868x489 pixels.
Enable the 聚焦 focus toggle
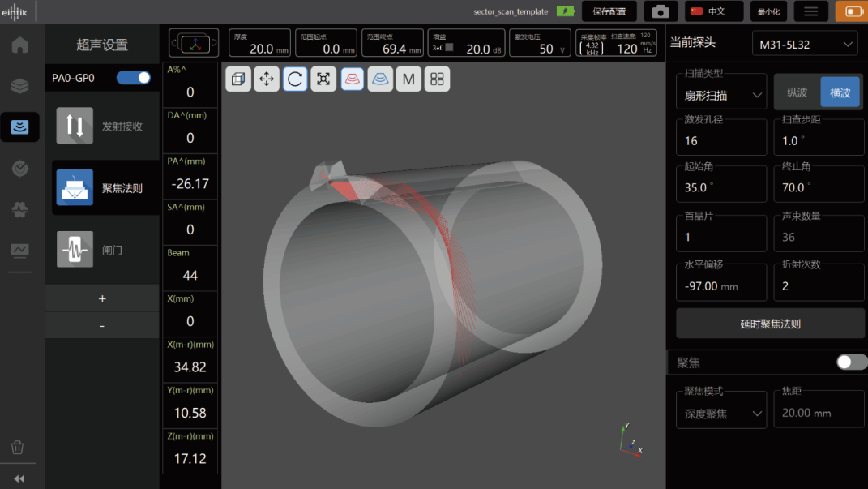(851, 362)
